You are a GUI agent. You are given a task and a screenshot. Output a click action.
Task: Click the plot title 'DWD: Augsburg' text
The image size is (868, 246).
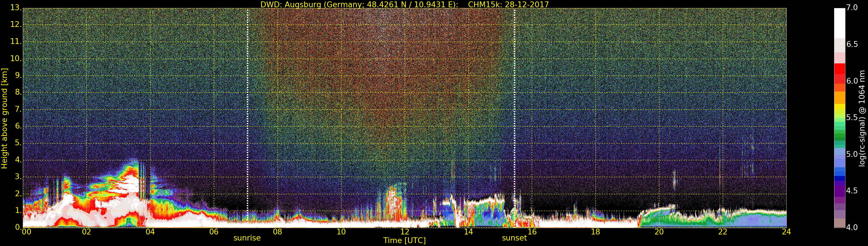(x=291, y=4)
